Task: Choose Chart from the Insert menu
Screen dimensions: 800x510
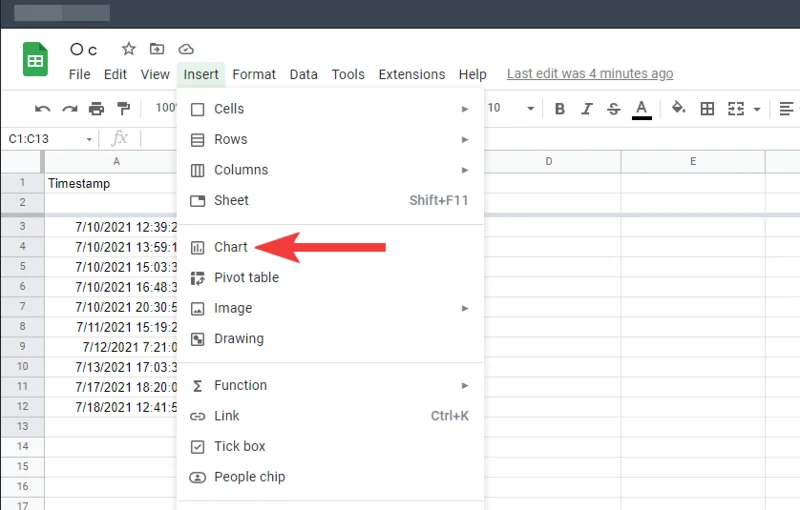Action: pyautogui.click(x=231, y=247)
